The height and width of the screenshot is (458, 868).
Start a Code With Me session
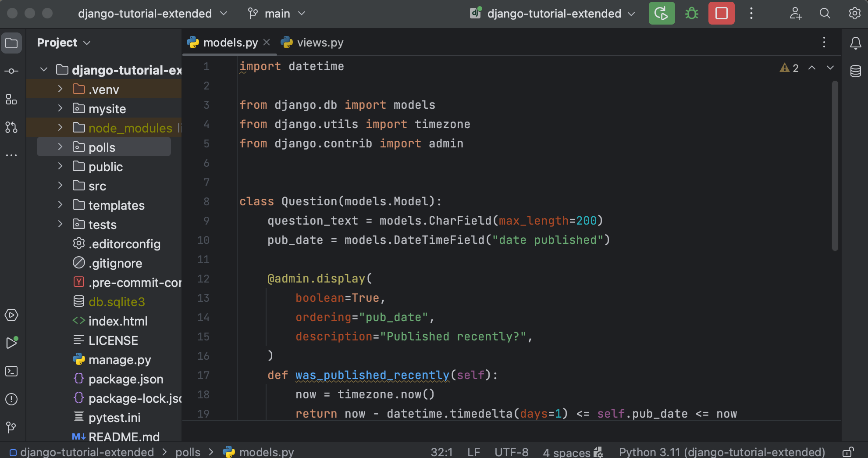coord(795,14)
